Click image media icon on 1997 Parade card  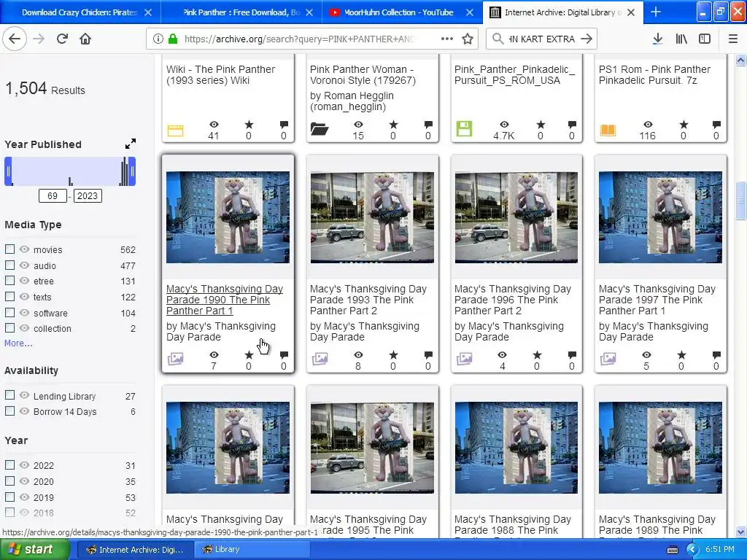tap(608, 359)
